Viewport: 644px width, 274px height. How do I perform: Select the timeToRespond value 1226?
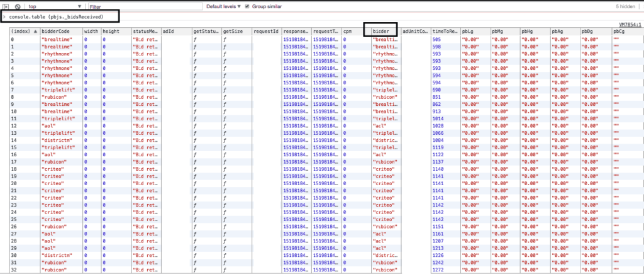point(438,256)
